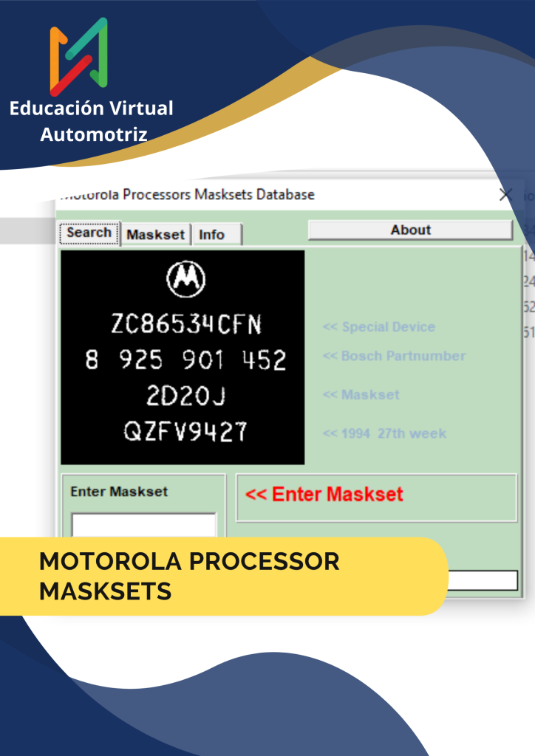
Task: Close the Masksets Database window
Action: tap(506, 195)
